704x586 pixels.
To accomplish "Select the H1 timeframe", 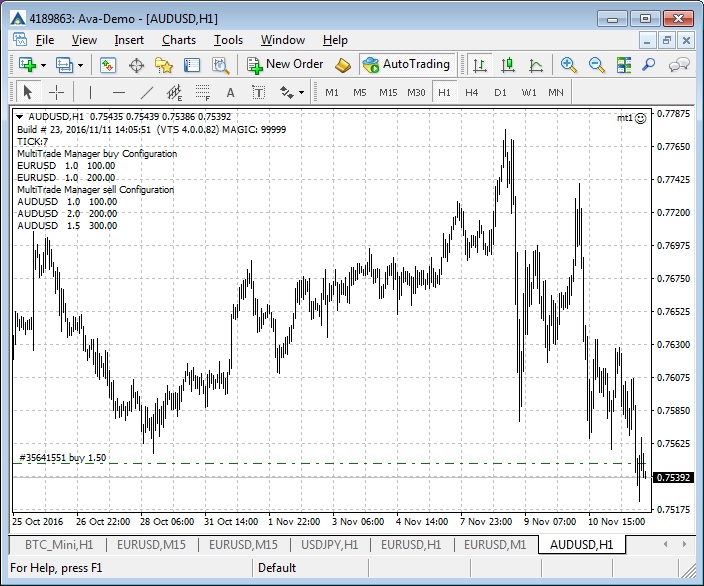I will tap(444, 93).
